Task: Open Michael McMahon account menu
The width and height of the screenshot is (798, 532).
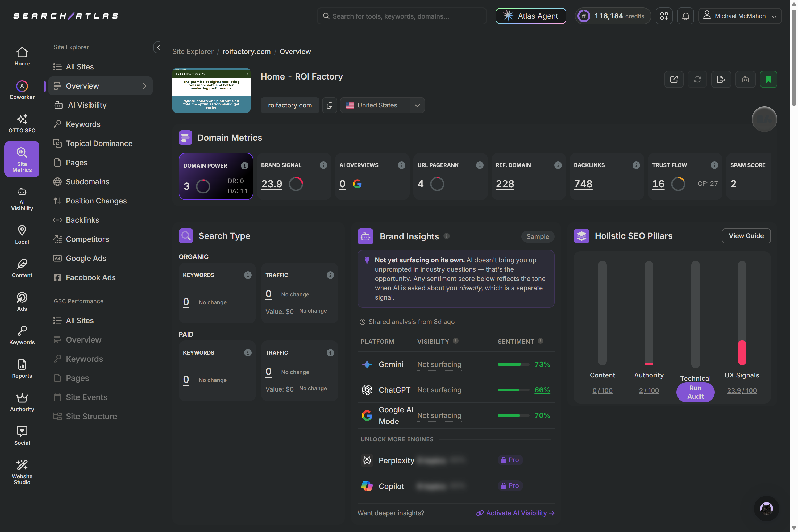Action: [x=740, y=16]
